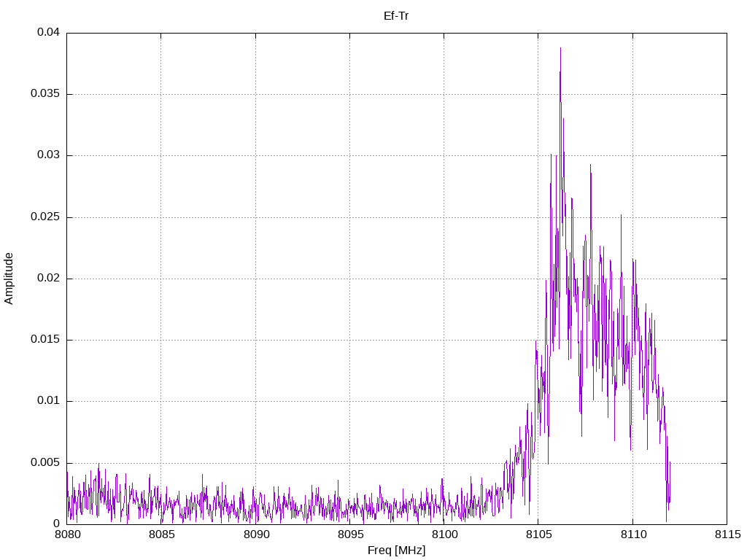Screen dimensions: 747x560
Task: Click the 8090 x-axis tick label
Action: tap(255, 534)
